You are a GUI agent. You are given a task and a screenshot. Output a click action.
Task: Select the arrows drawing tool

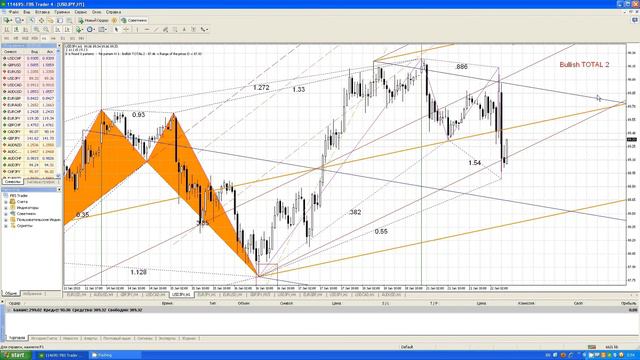coord(203,29)
